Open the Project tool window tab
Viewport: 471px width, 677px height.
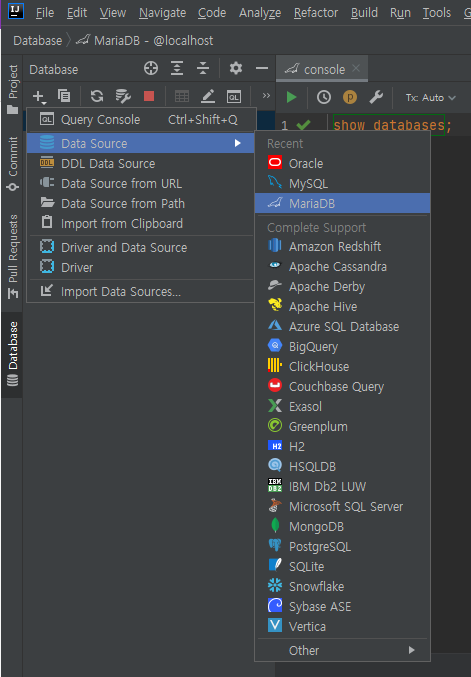[x=13, y=89]
